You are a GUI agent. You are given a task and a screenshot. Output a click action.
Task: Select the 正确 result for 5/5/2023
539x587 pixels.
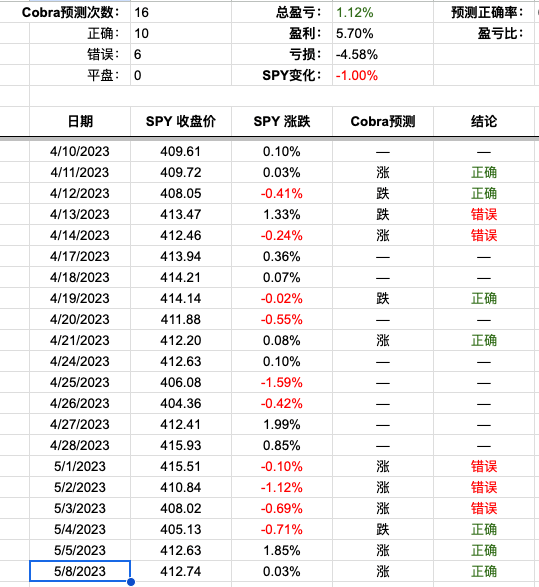pyautogui.click(x=484, y=550)
